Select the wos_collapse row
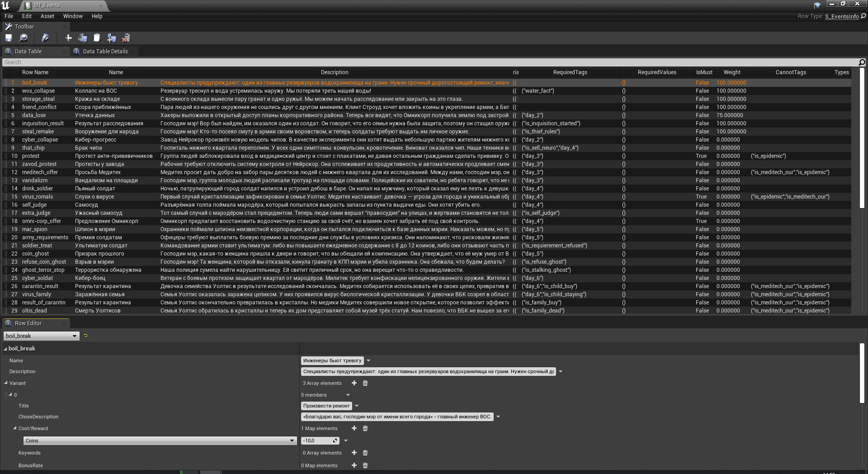This screenshot has width=868, height=474. 427,91
